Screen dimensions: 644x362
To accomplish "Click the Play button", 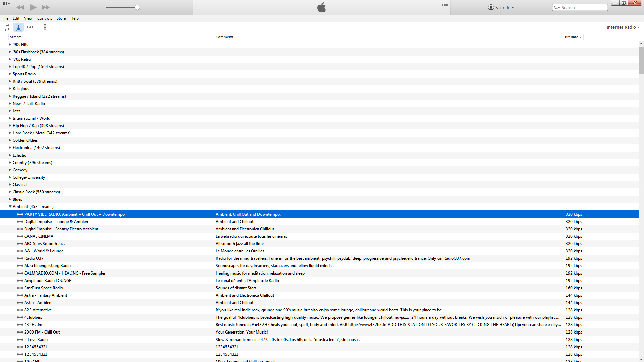I will 33,7.
